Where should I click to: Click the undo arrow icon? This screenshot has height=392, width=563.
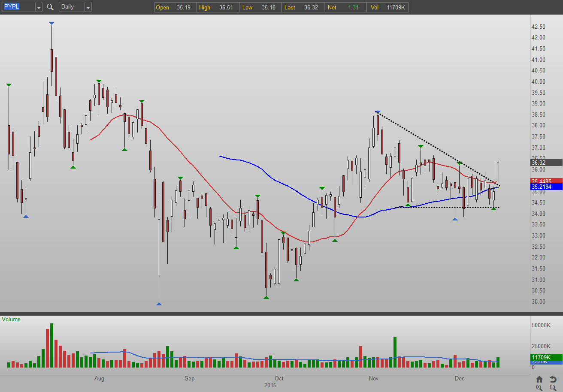click(x=553, y=379)
